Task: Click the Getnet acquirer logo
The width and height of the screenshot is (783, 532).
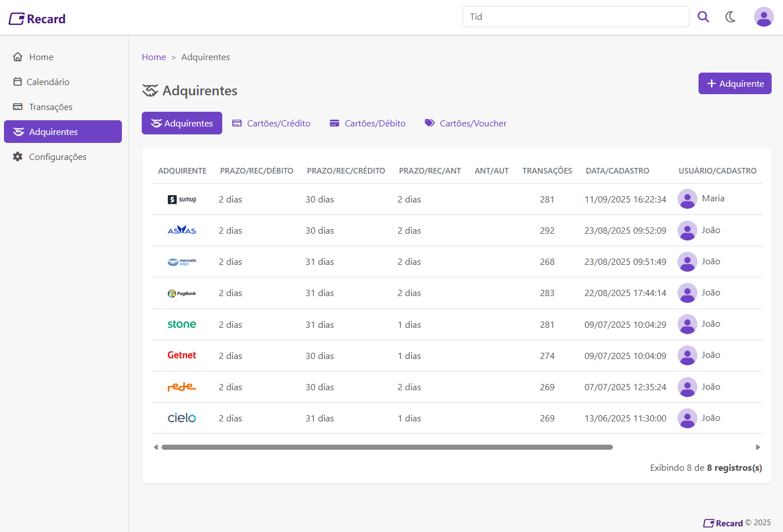Action: point(181,355)
